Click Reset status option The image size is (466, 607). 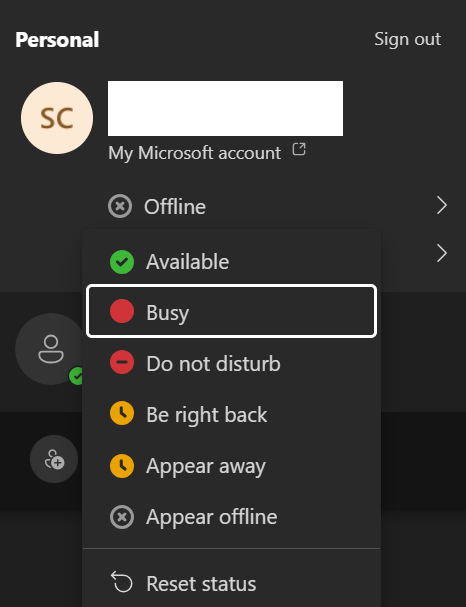[231, 583]
